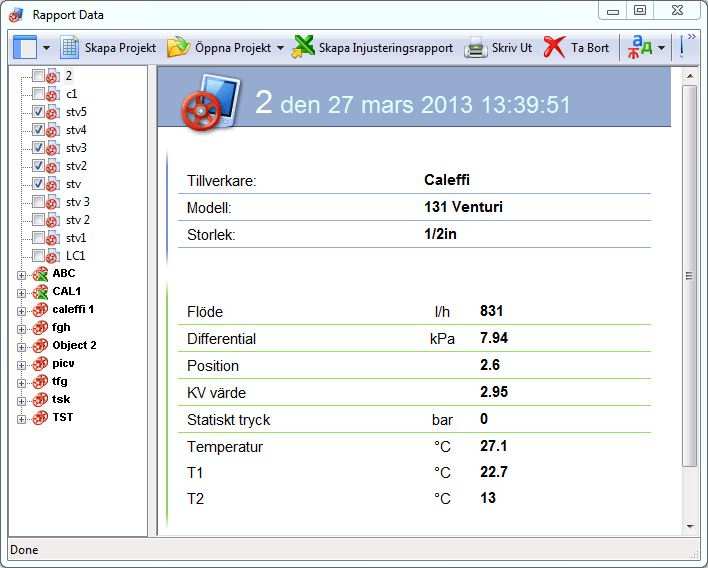Click the project icon beside CAL1

pyautogui.click(x=40, y=292)
